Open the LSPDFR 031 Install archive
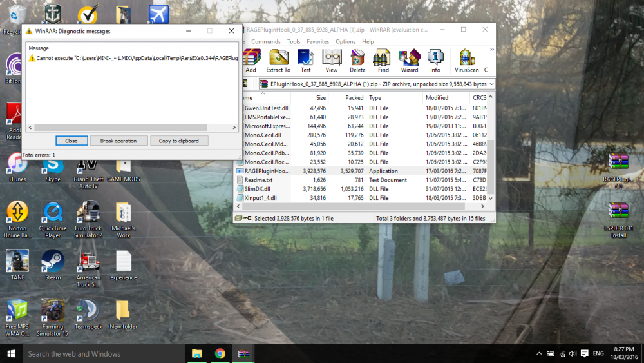This screenshot has height=363, width=644. pos(618,220)
